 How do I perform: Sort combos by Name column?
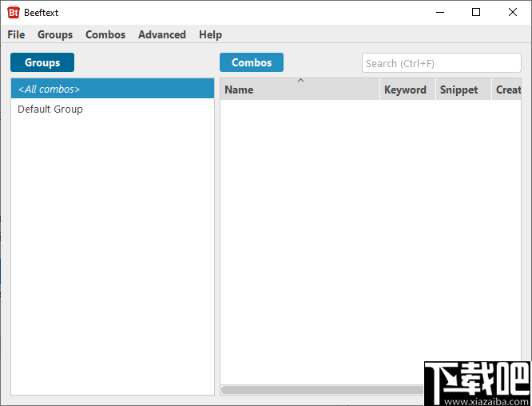(x=300, y=90)
